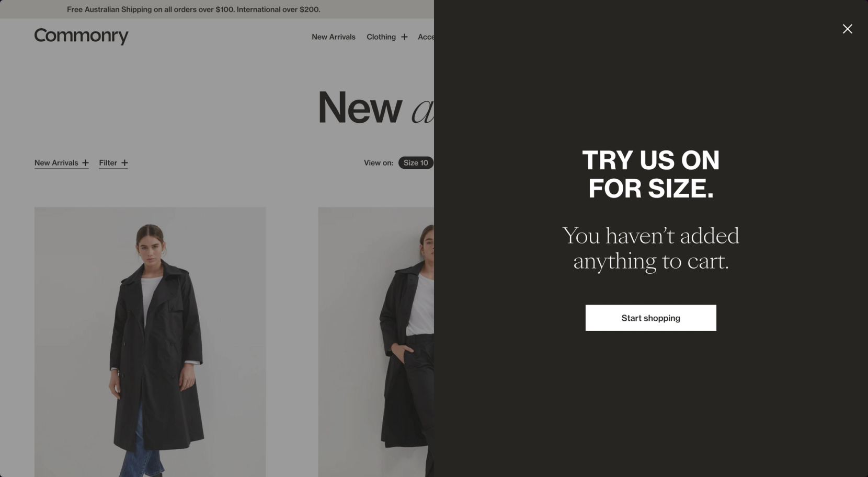
Task: Toggle the Size 10 view option
Action: coord(416,163)
